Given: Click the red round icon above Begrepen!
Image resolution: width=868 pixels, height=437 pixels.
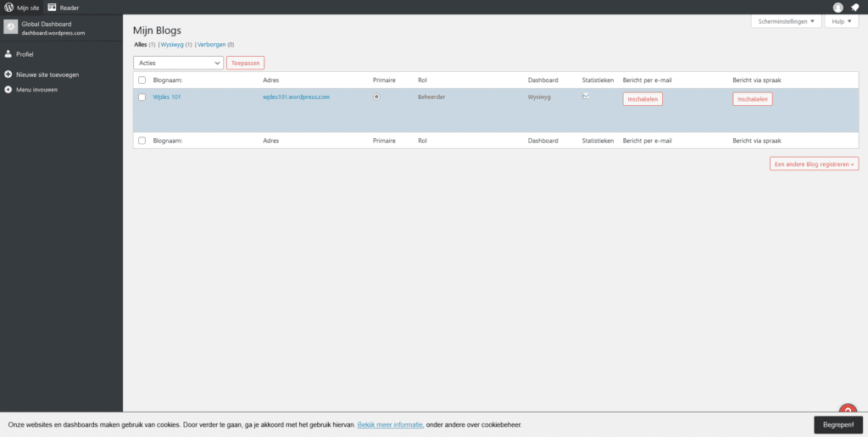Looking at the screenshot, I should pos(848,410).
